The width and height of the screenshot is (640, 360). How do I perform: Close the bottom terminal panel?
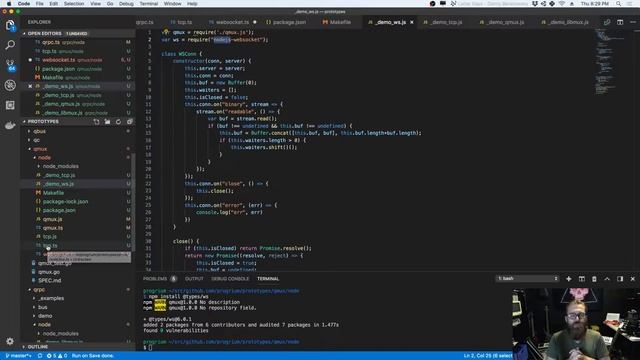tap(633, 279)
